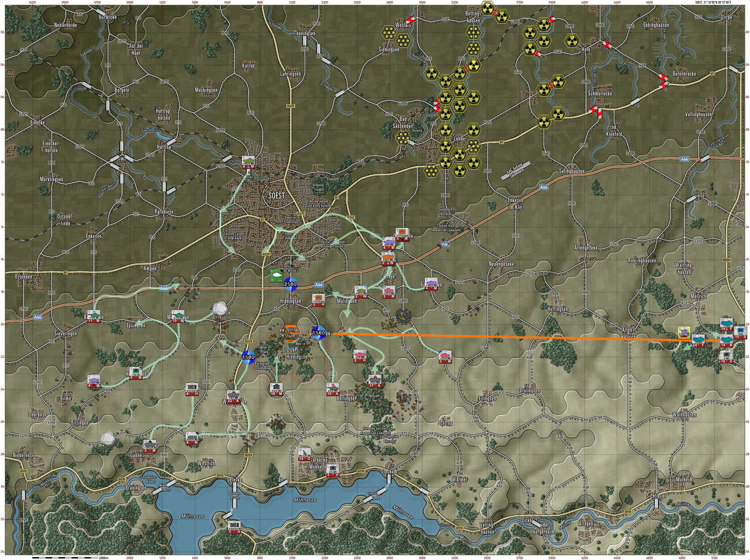Select the unit counter marked 18 S
The height and width of the screenshot is (560, 750).
coord(727,357)
